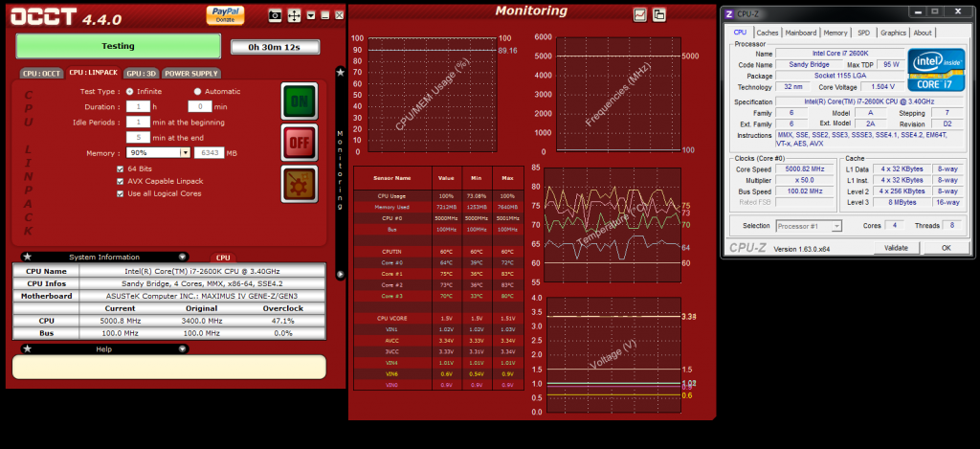Open the GPU : 3D tab

tap(141, 73)
